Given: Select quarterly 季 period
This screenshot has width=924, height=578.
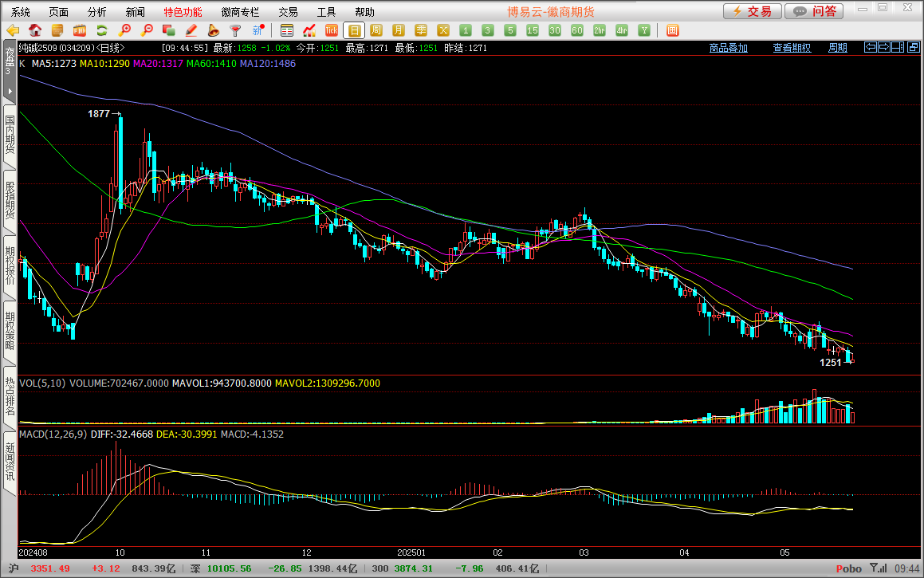Looking at the screenshot, I should pos(421,30).
